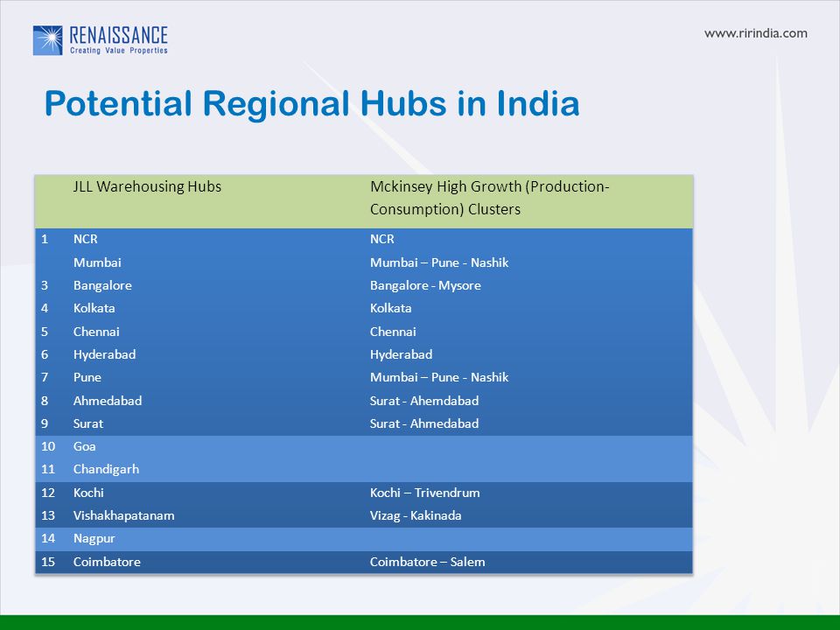
Task: Select NCR in the Mckinsey column
Action: coord(382,239)
